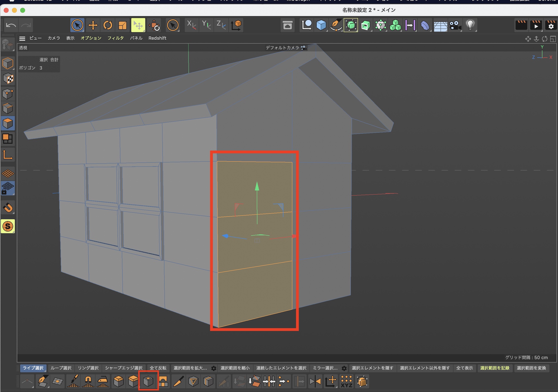Open the gear options for ミラー選択
558x392 pixels.
(344, 368)
